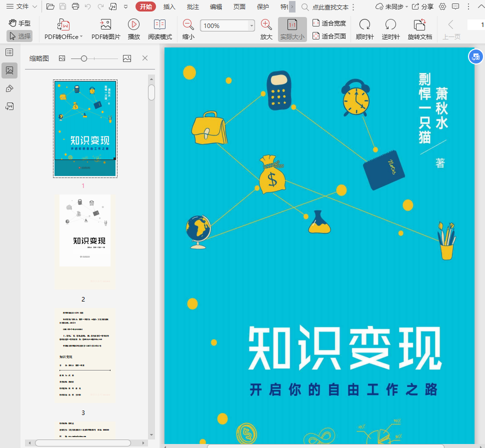Select the 手型 hand tool
This screenshot has height=448, width=485.
pos(19,23)
